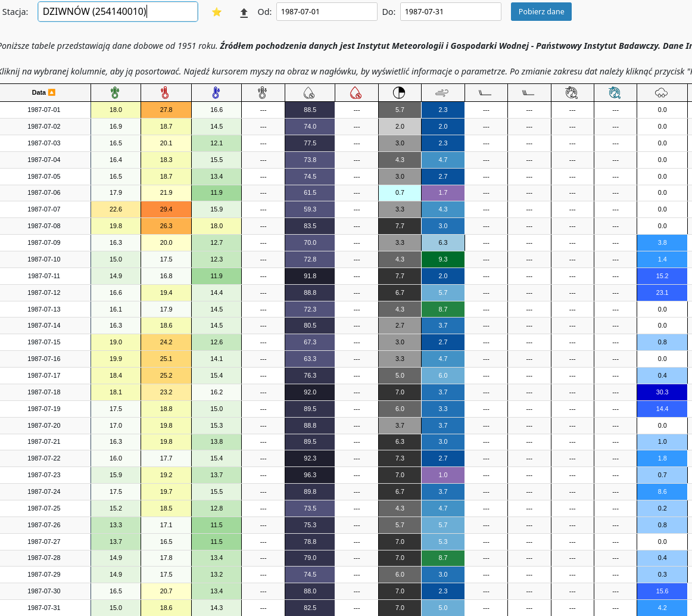692x616 pixels.
Task: Sort by black pressure gauge column
Action: click(x=572, y=93)
